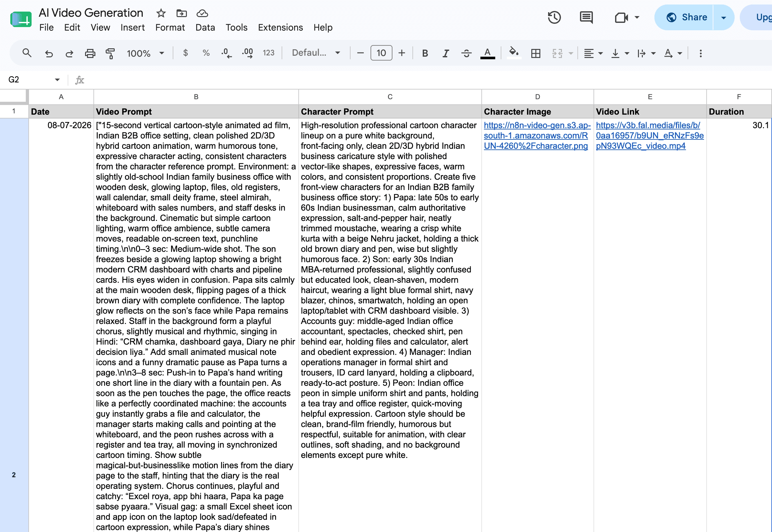Format as percent
This screenshot has width=772, height=532.
(x=206, y=53)
